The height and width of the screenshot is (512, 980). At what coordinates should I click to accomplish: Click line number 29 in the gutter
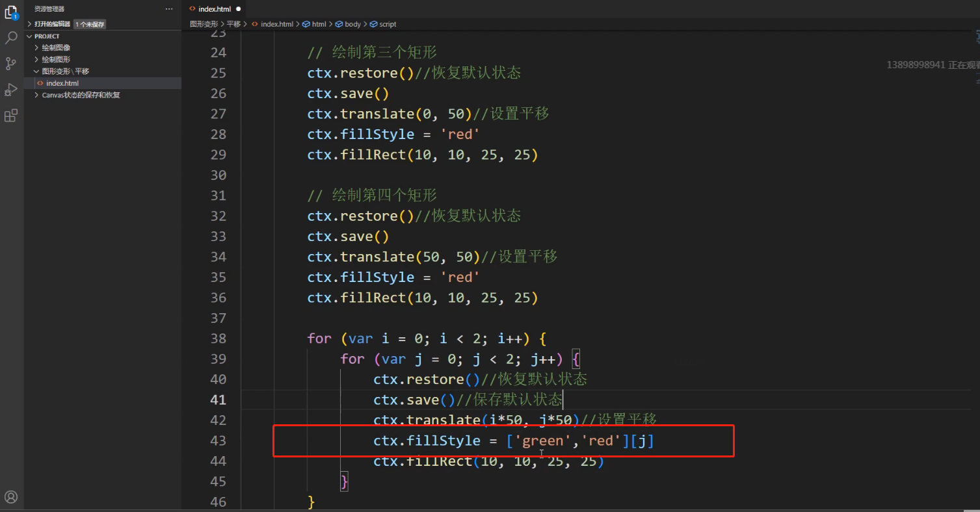[219, 155]
